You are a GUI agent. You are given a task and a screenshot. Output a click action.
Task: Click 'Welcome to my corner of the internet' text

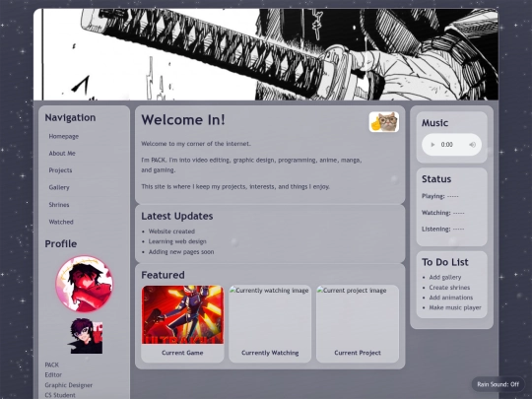click(x=196, y=144)
